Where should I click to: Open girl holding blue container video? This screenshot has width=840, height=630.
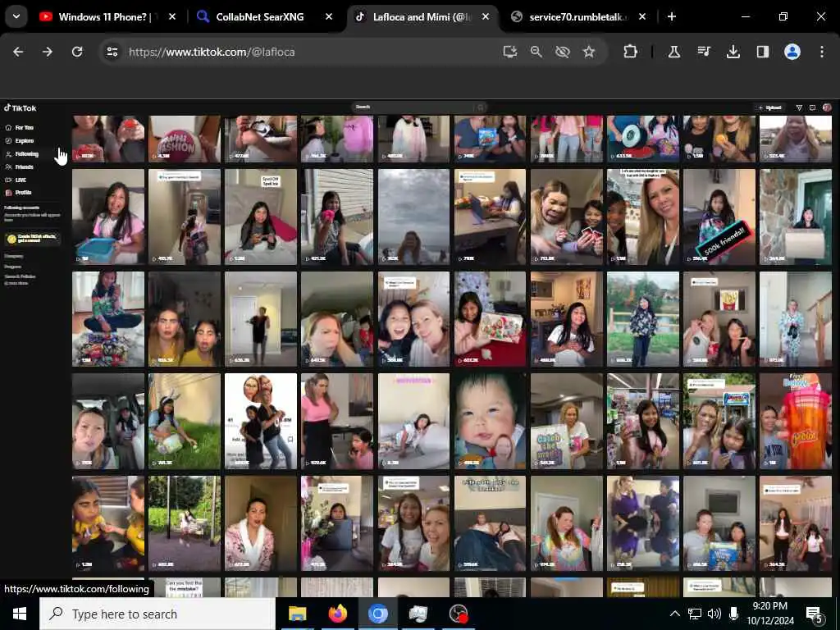tap(108, 217)
